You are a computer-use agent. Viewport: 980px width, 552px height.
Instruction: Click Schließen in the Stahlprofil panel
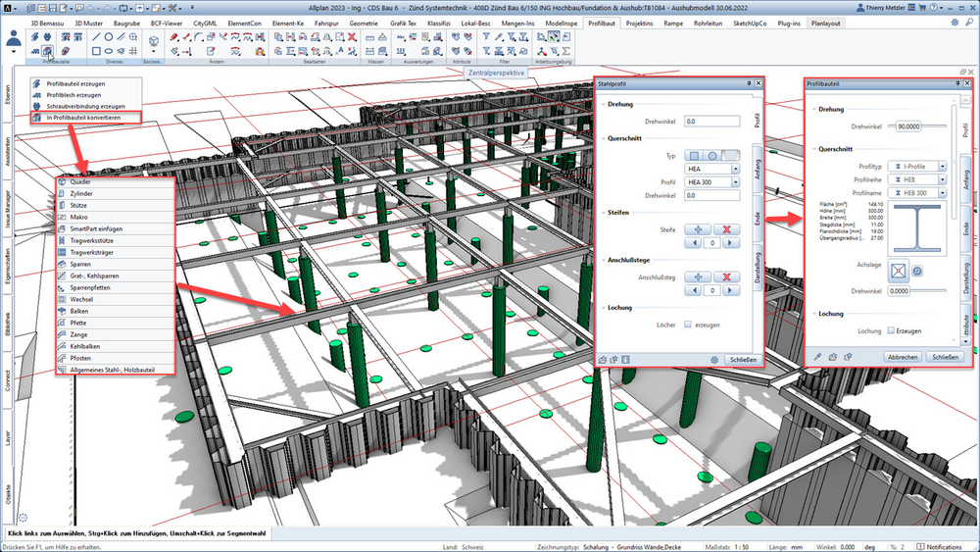tap(744, 360)
